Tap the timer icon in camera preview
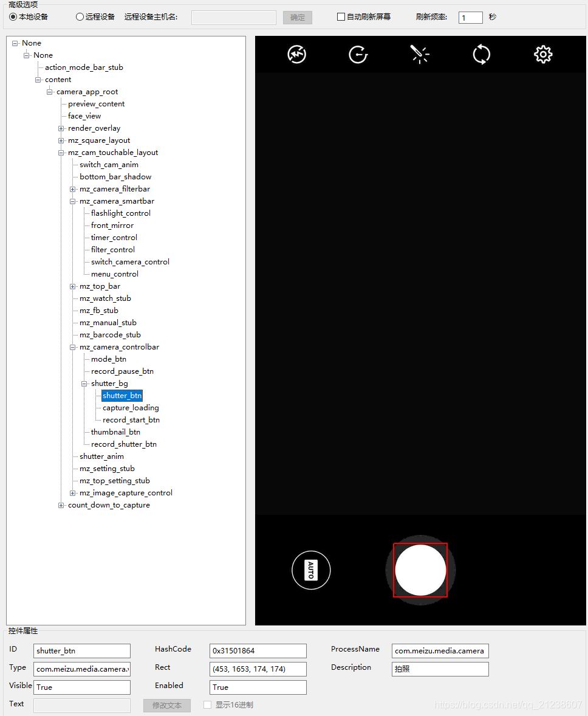The image size is (588, 716). (358, 54)
